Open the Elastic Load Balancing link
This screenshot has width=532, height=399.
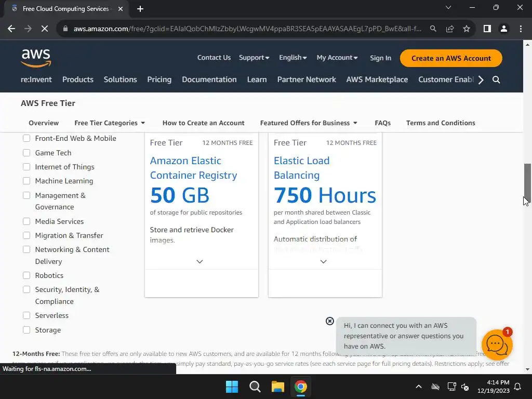[x=302, y=168]
